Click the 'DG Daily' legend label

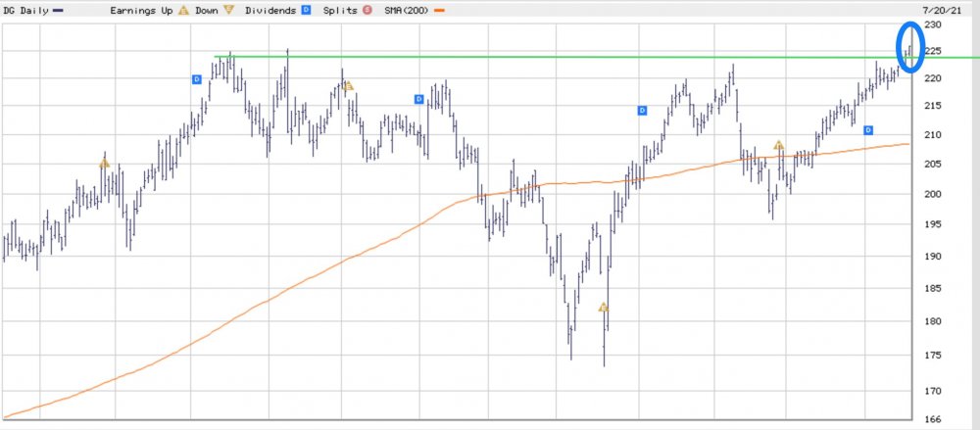[25, 11]
